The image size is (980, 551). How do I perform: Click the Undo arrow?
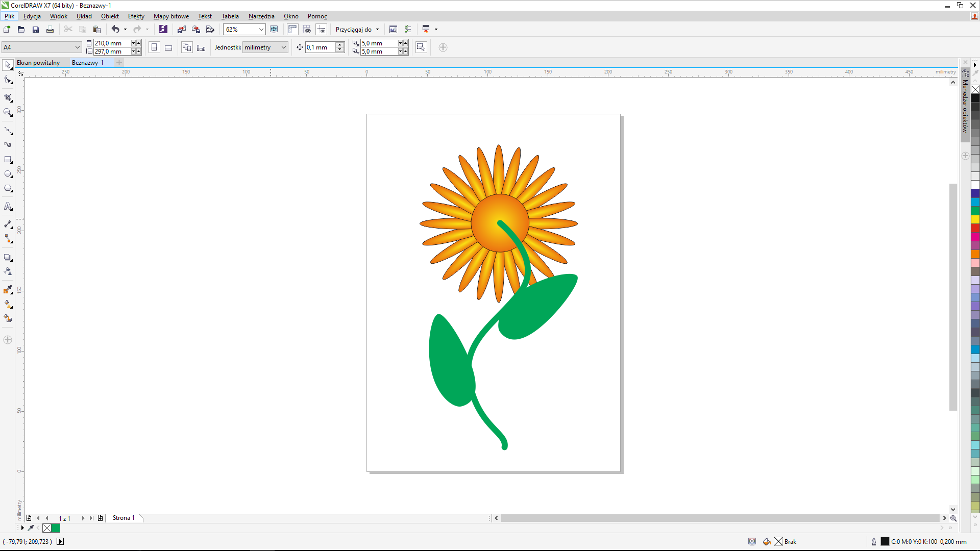pos(115,30)
